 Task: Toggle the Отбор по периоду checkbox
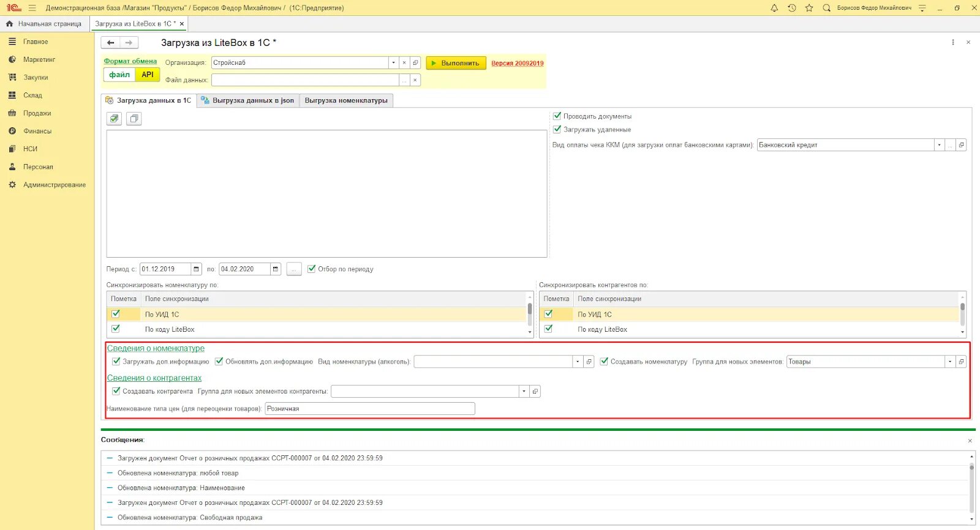click(x=311, y=269)
